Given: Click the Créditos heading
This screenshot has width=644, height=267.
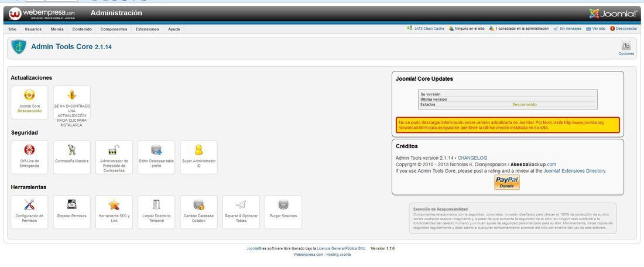Looking at the screenshot, I should (x=407, y=146).
